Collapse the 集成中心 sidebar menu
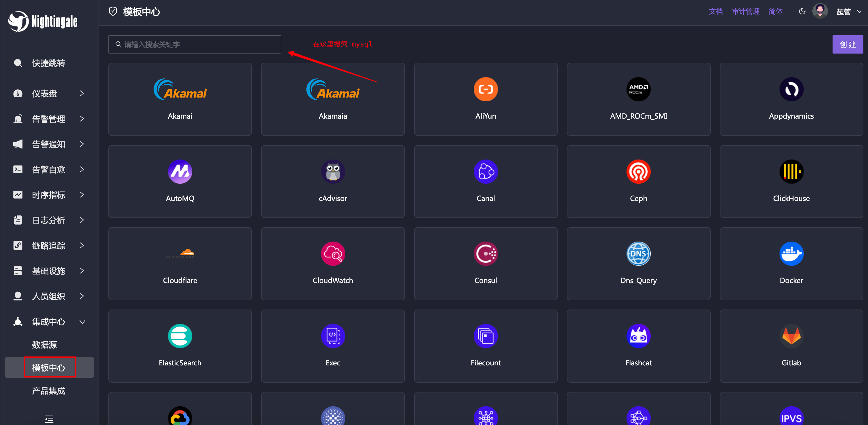This screenshot has height=425, width=868. (49, 322)
